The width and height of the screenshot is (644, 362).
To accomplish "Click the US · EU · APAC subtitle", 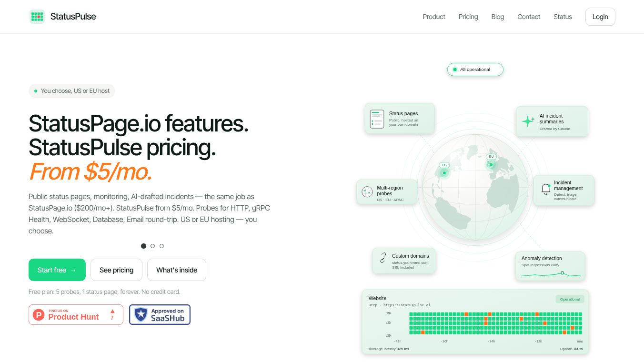I will click(x=390, y=200).
